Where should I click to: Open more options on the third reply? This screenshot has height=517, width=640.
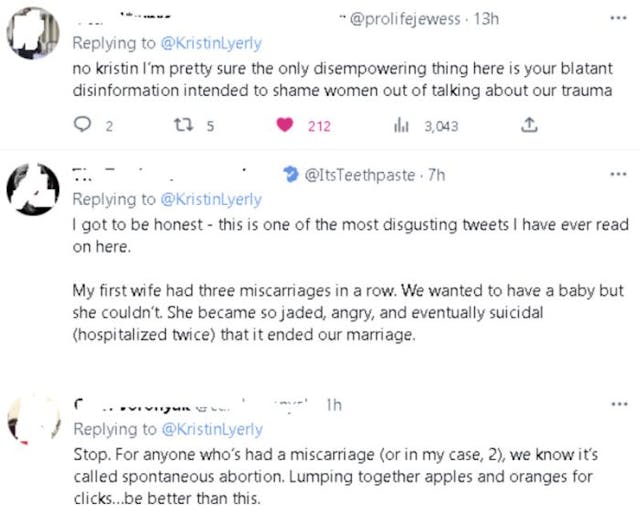tap(617, 405)
